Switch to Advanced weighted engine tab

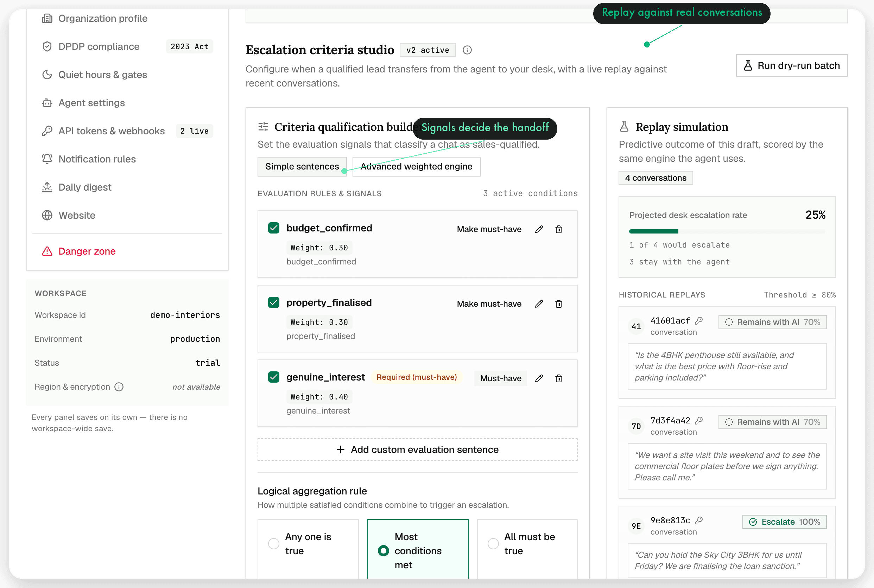(x=416, y=166)
